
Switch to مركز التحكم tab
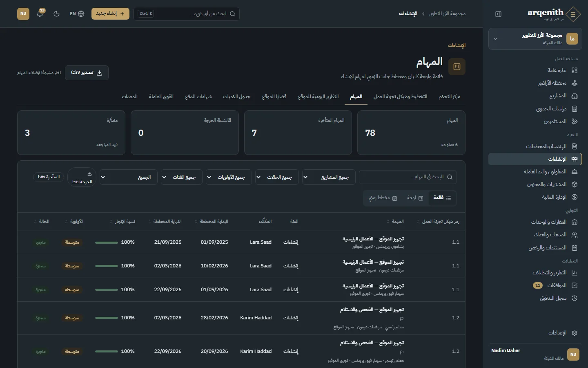[449, 96]
